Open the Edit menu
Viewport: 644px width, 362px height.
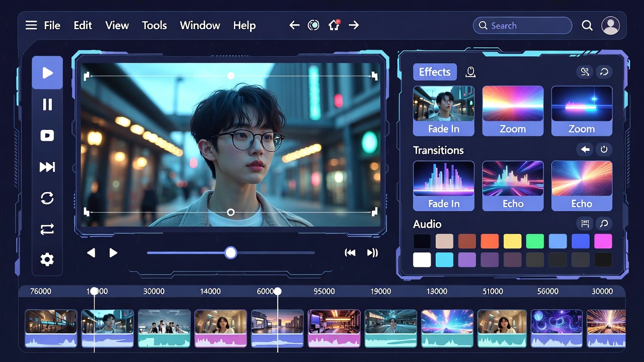coord(83,25)
